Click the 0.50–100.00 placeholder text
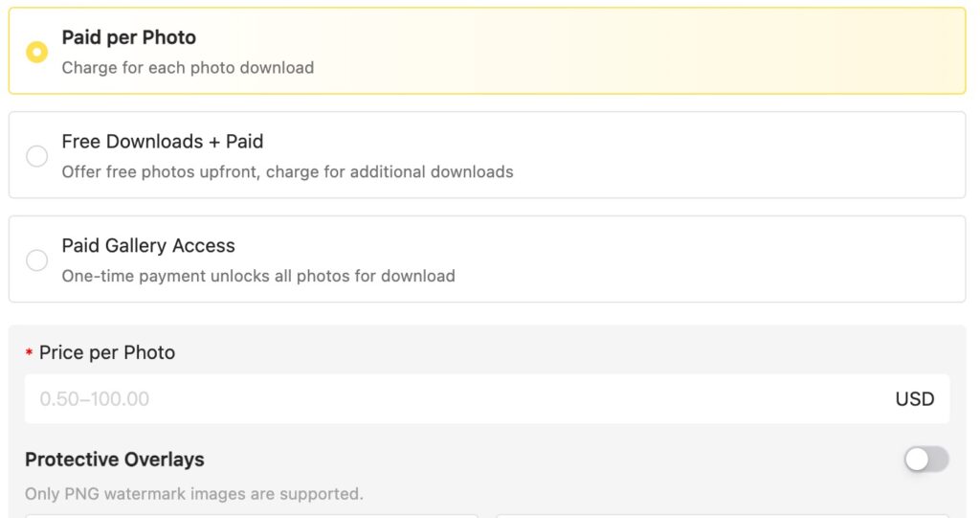The height and width of the screenshot is (518, 980). tap(94, 399)
